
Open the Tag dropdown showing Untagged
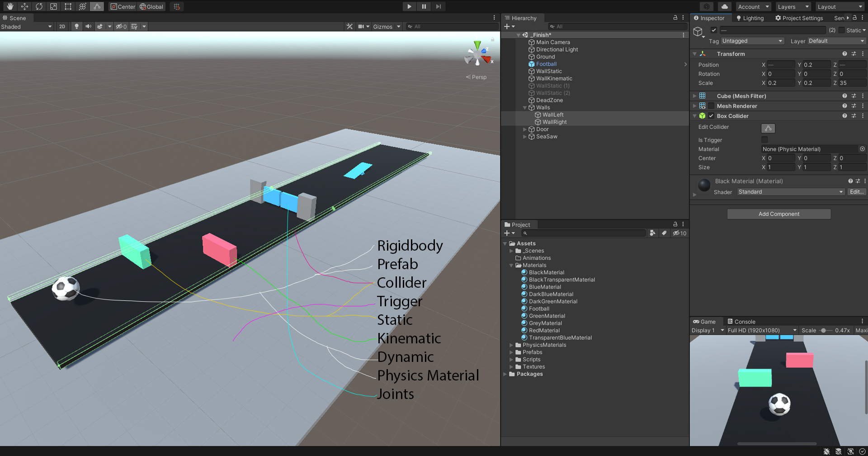coord(752,41)
